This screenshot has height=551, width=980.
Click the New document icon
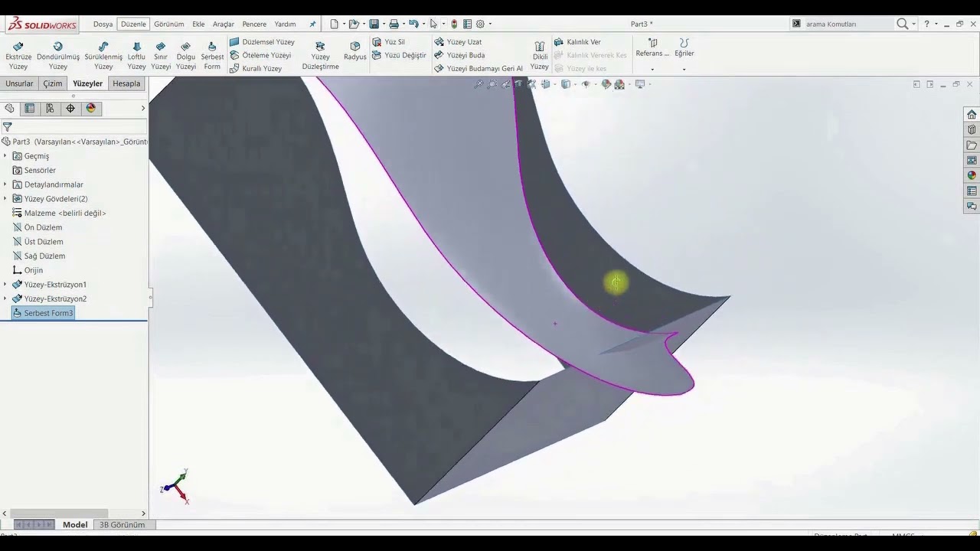[334, 24]
